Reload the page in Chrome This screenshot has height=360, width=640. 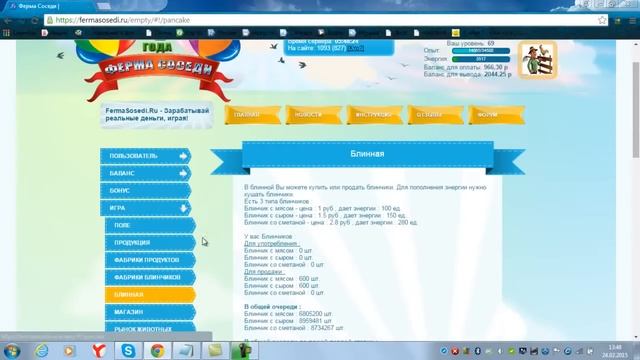point(35,20)
